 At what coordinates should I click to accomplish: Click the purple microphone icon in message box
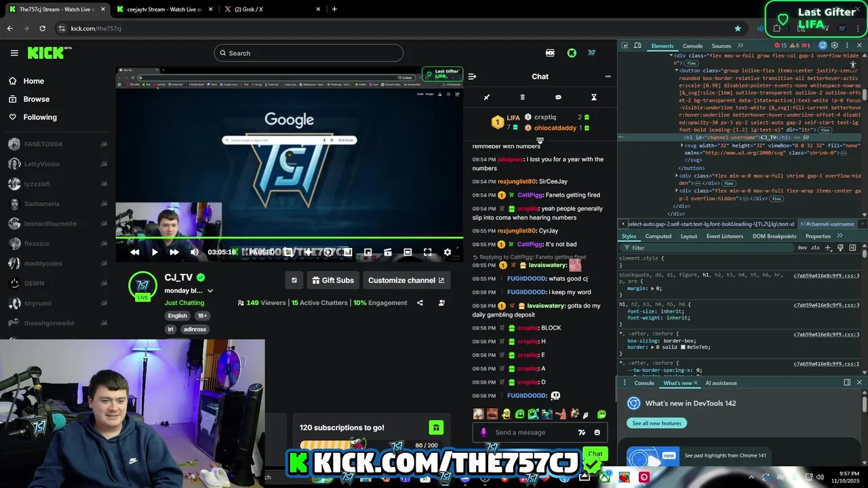[x=484, y=432]
